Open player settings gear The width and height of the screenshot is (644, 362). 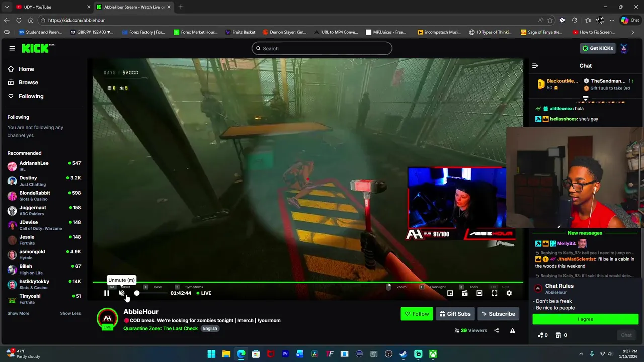(509, 293)
